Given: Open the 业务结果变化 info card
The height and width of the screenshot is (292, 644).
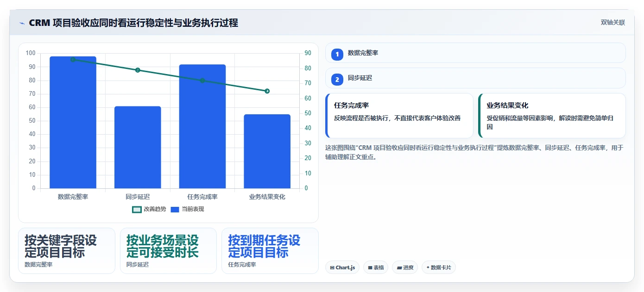Looking at the screenshot, I should (552, 116).
